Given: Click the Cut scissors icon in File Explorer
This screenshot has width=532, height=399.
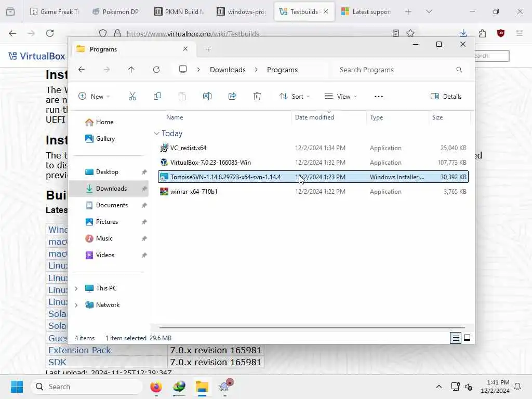Looking at the screenshot, I should coord(132,96).
